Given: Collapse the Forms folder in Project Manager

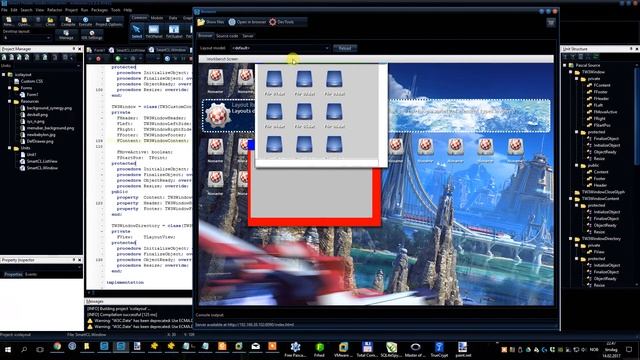Looking at the screenshot, I should 9,88.
